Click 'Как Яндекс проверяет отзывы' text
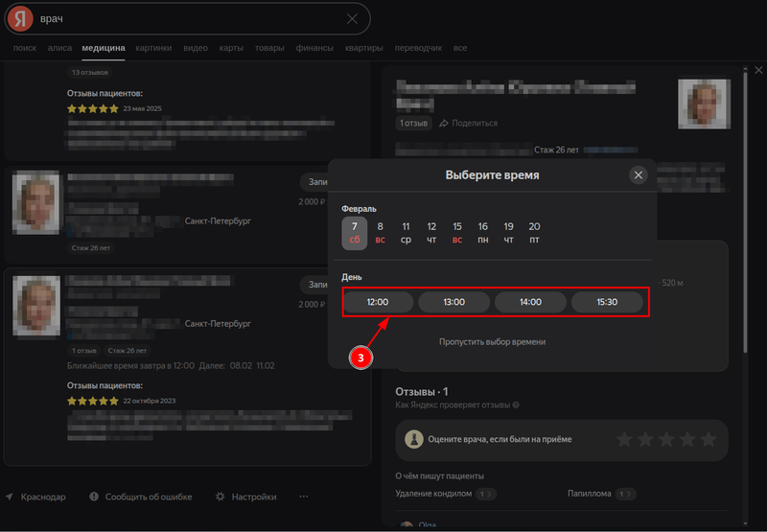The image size is (767, 532). pos(453,405)
